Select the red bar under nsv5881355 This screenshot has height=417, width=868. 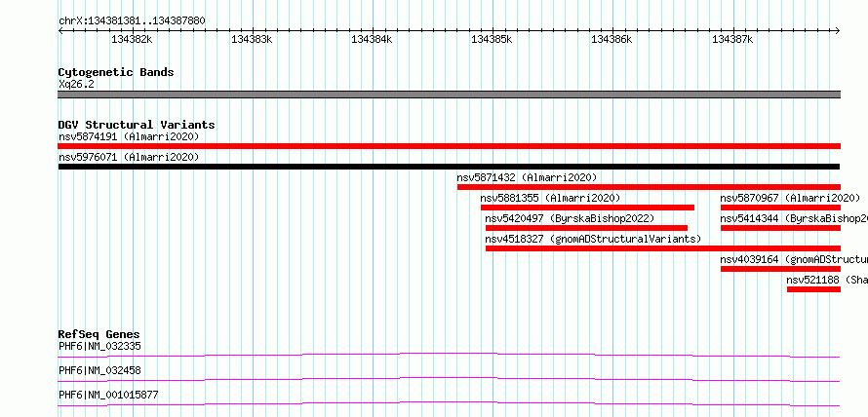coord(587,208)
